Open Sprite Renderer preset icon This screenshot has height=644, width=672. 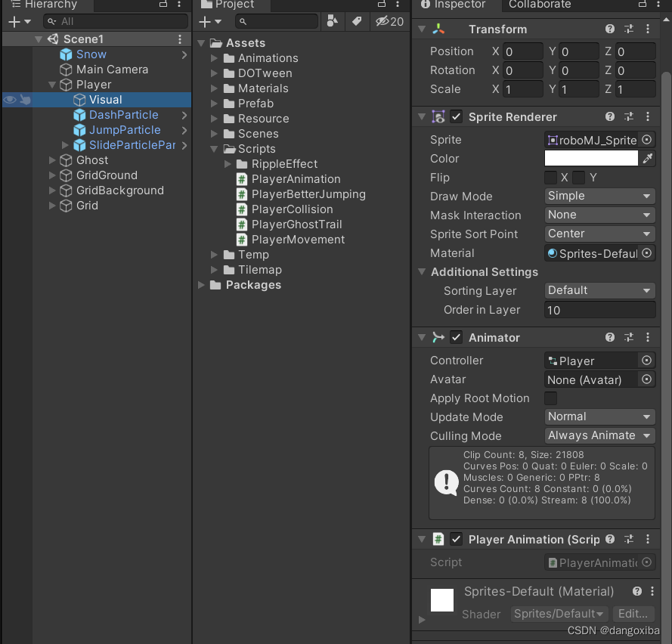629,116
